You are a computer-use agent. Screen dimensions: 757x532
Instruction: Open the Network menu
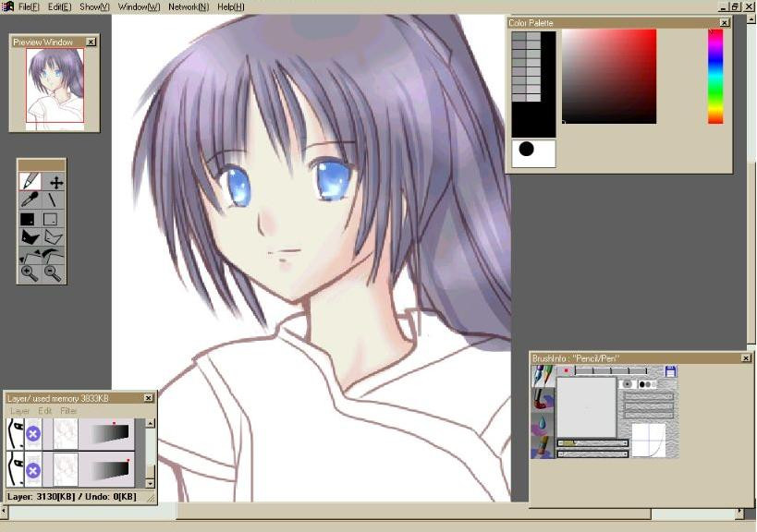pos(189,6)
